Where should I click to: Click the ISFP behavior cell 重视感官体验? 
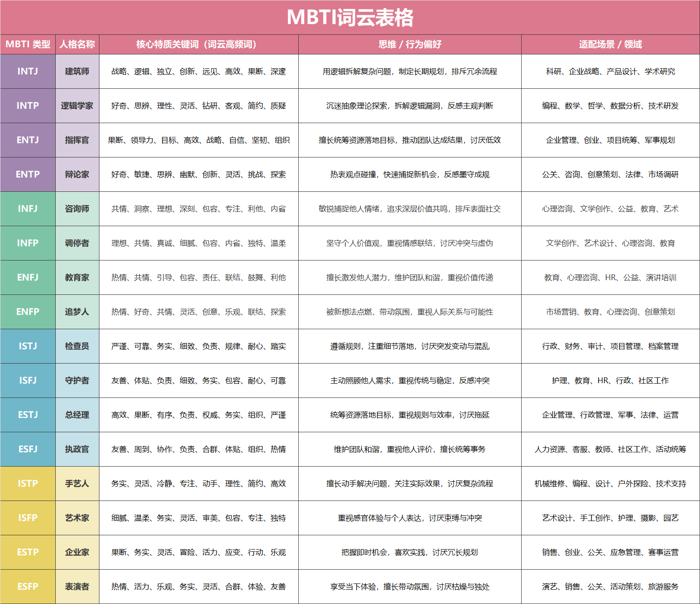point(409,518)
